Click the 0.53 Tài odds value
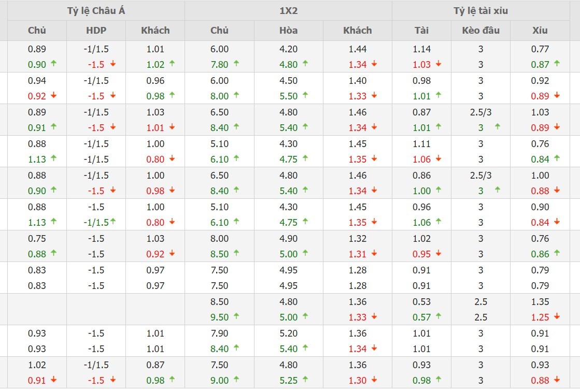This screenshot has width=580, height=392. coord(421,301)
